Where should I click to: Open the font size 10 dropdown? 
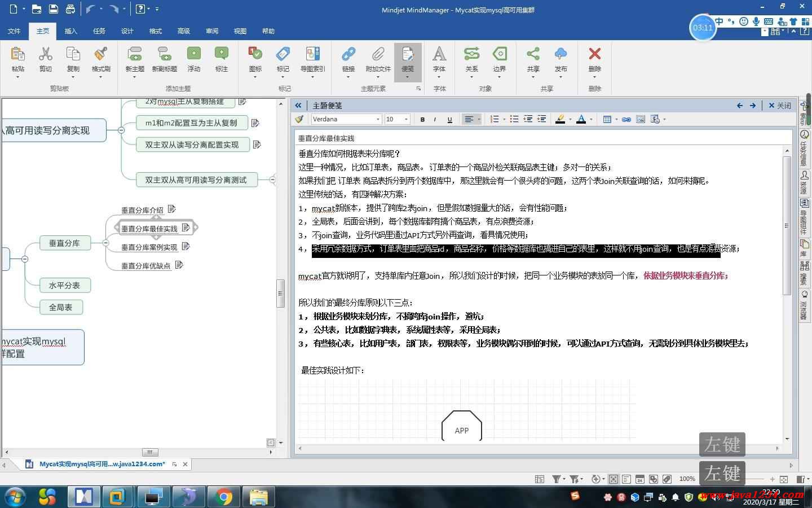(405, 119)
